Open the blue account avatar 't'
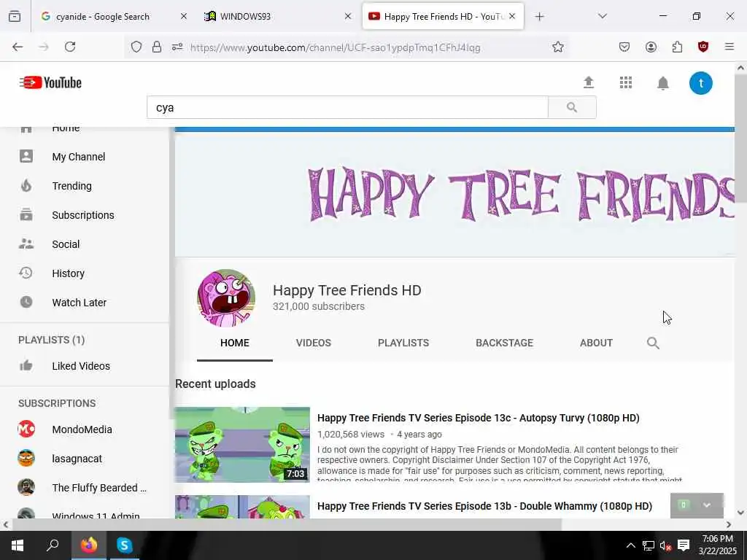Screen dimensions: 747x560 point(701,83)
